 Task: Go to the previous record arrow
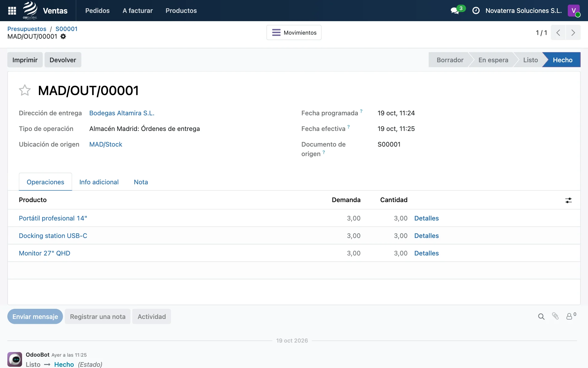(558, 33)
